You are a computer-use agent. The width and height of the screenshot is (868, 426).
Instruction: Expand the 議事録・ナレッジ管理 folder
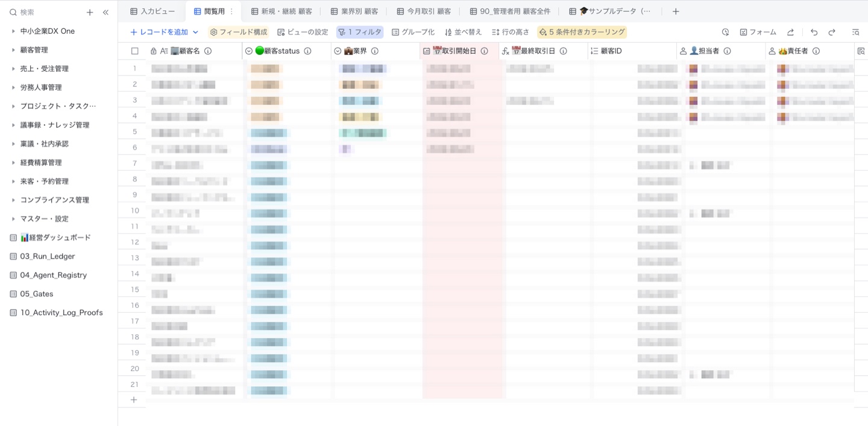tap(13, 125)
